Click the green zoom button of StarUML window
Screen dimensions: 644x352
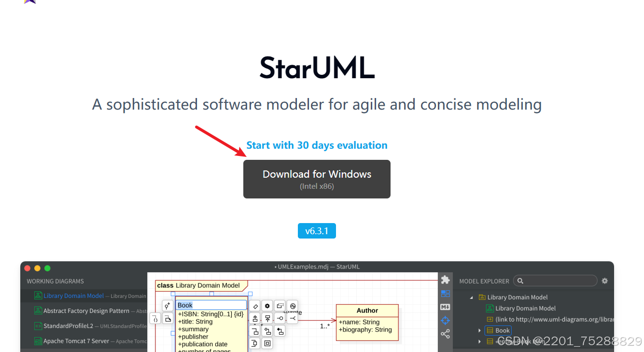point(47,268)
